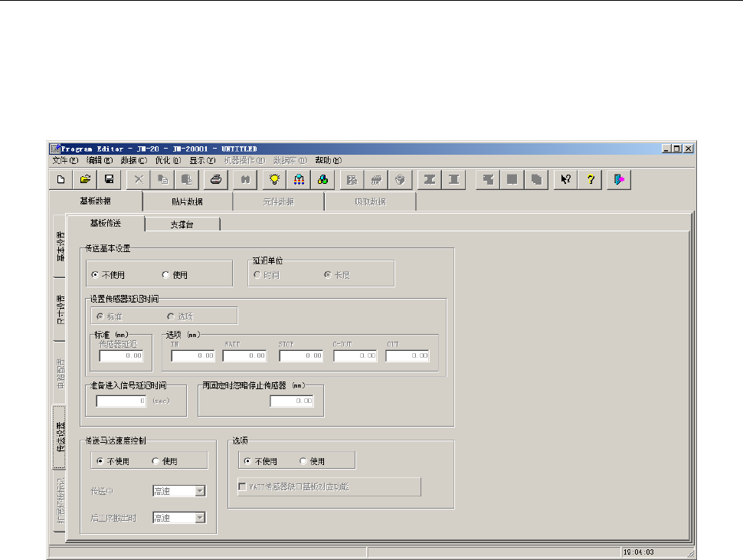This screenshot has height=560, width=743.
Task: Click the Print icon in the toolbar
Action: [216, 179]
